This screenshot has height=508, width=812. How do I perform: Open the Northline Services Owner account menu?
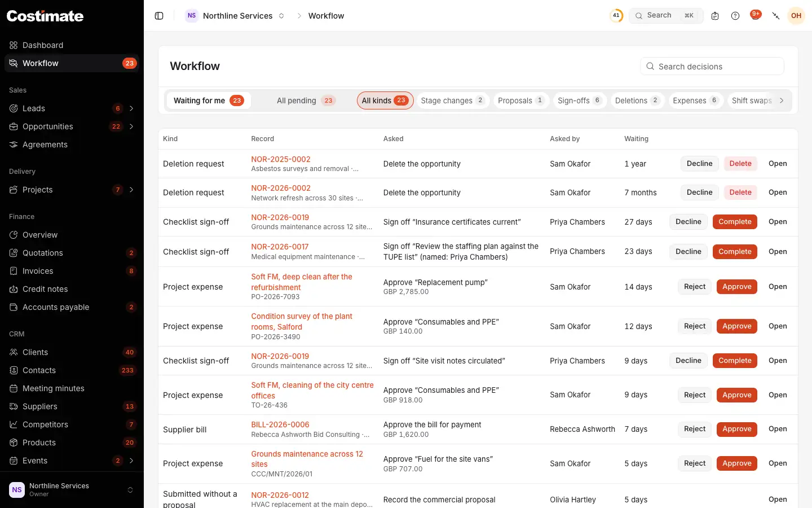point(72,490)
